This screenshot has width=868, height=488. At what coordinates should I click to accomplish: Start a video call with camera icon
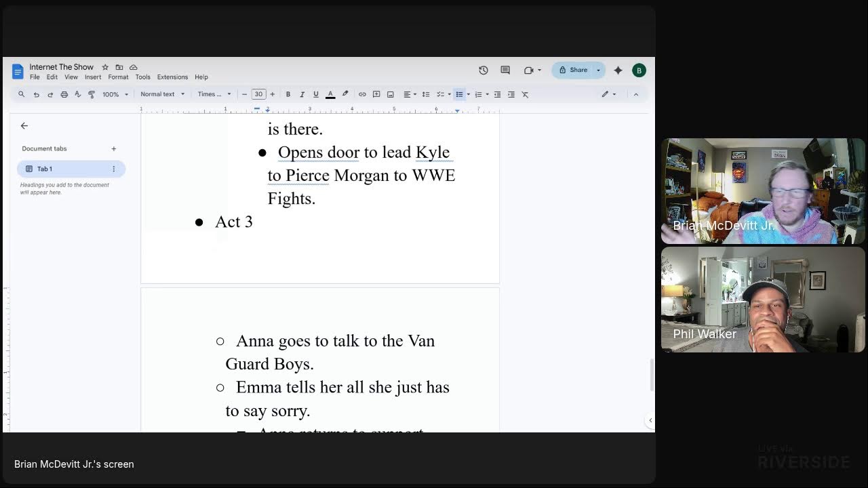coord(529,70)
